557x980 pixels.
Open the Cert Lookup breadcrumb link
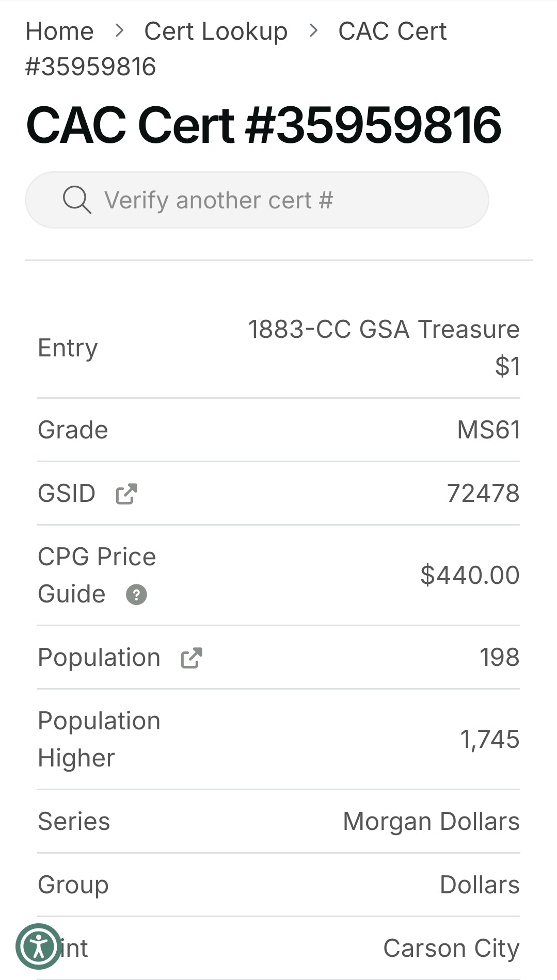tap(216, 31)
